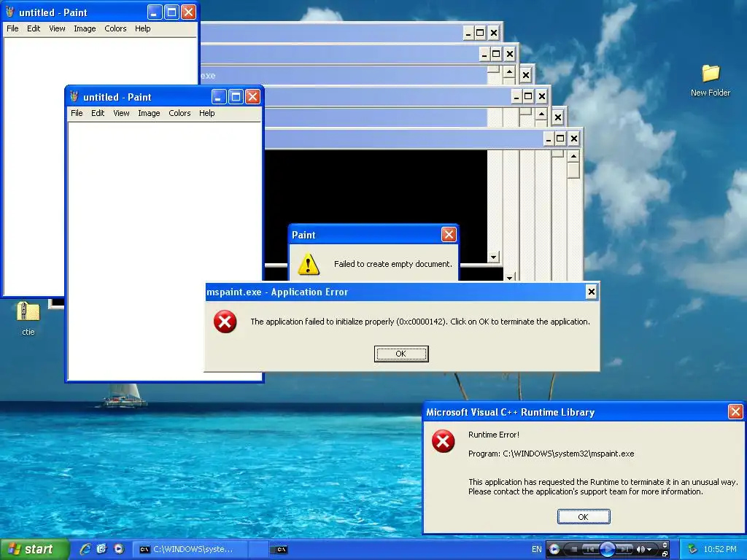Close the front untitled - Paint window
747x560 pixels.
252,97
